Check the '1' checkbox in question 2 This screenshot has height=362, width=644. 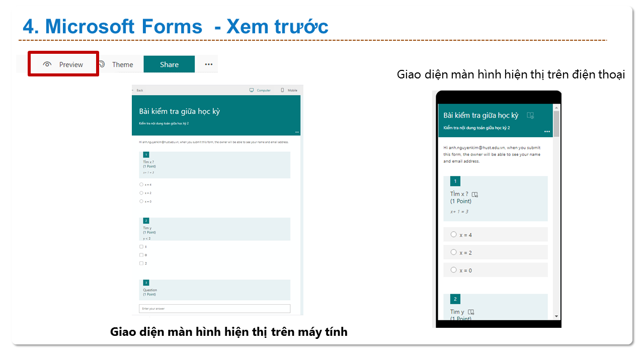click(x=141, y=247)
